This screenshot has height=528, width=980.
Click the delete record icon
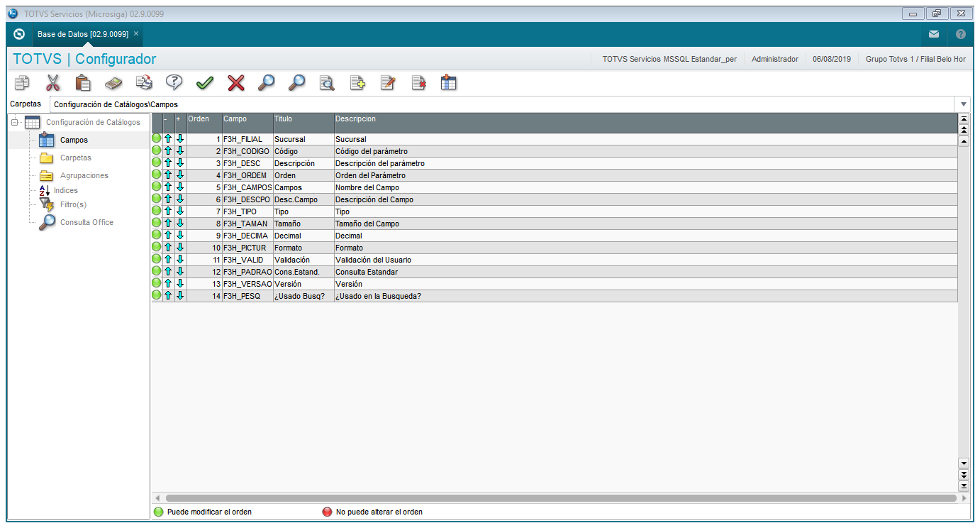(x=418, y=83)
